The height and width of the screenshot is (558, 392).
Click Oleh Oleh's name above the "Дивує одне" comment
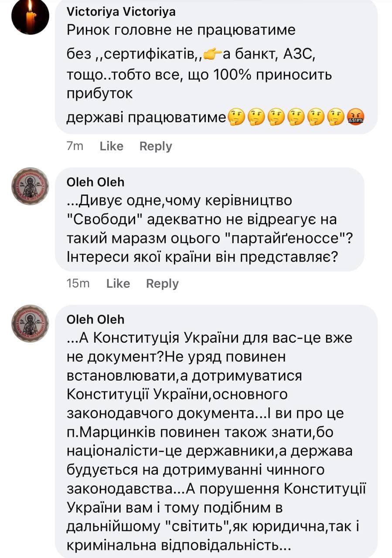point(95,181)
